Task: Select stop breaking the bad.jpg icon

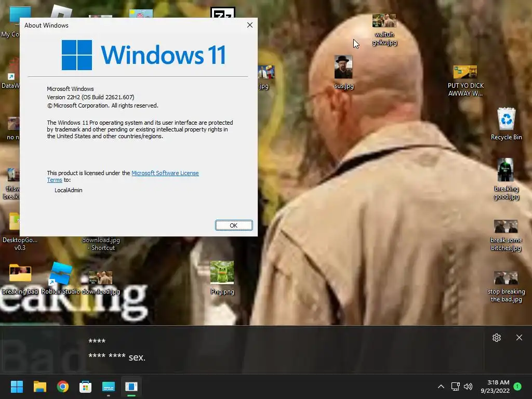Action: 506,287
